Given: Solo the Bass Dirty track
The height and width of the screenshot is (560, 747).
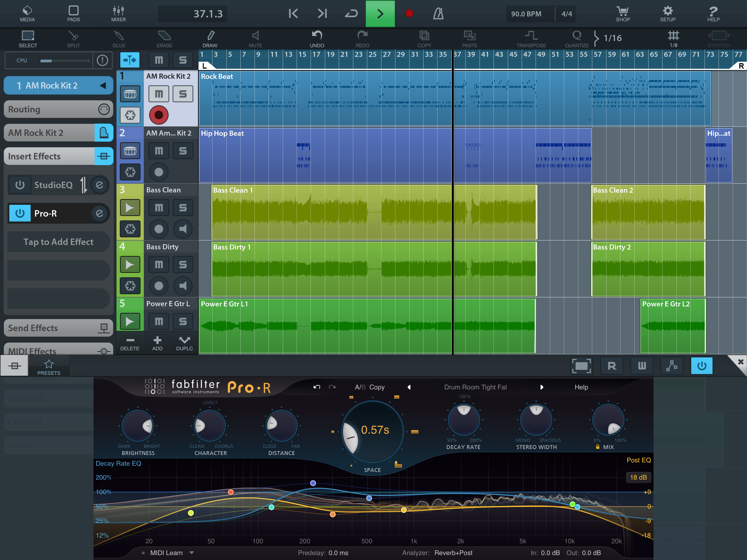Looking at the screenshot, I should [183, 264].
